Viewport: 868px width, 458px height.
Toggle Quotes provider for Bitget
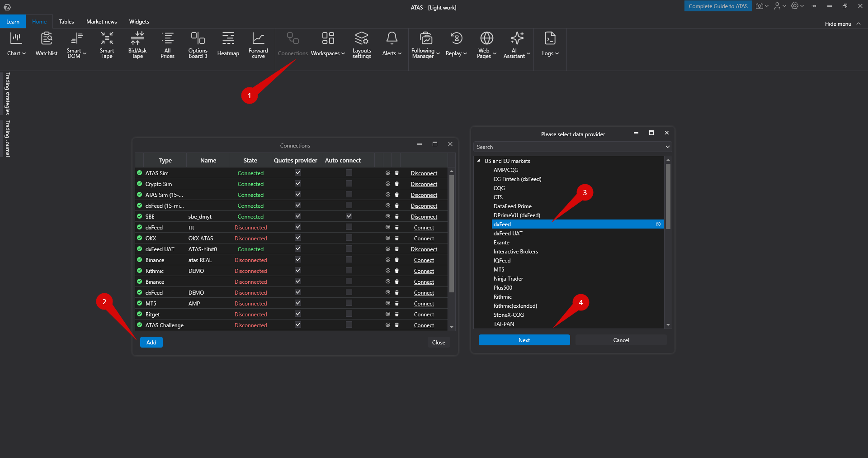pos(297,314)
